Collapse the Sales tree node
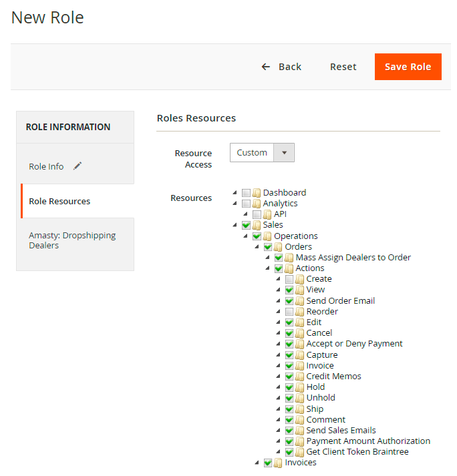Screen dimensions: 457x476 pos(235,226)
